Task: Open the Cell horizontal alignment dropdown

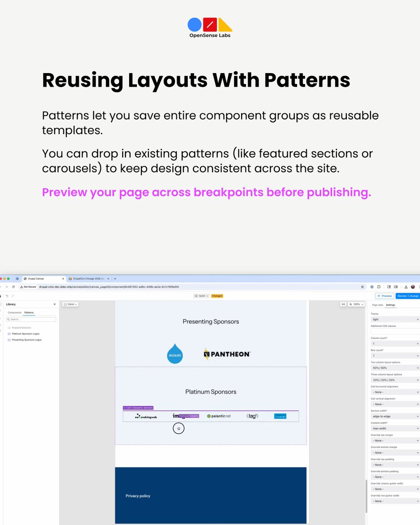Action: (395, 392)
